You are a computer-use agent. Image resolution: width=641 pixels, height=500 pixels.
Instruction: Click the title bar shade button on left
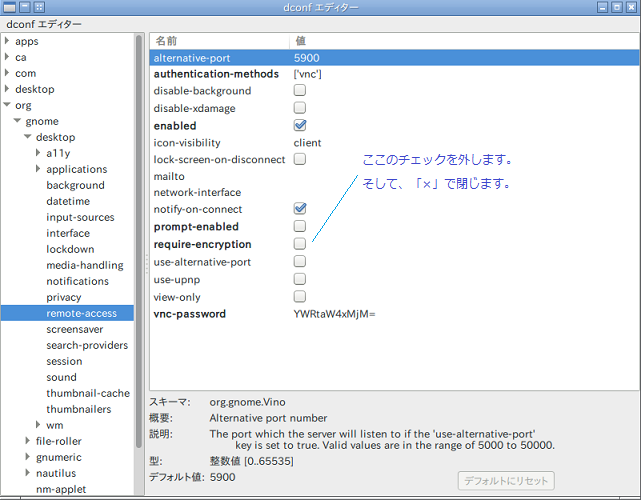[x=25, y=7]
